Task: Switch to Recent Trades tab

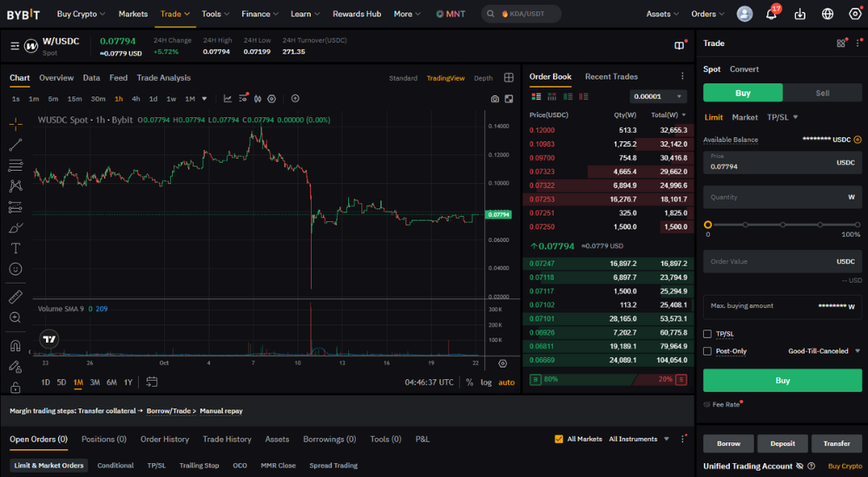Action: tap(611, 77)
